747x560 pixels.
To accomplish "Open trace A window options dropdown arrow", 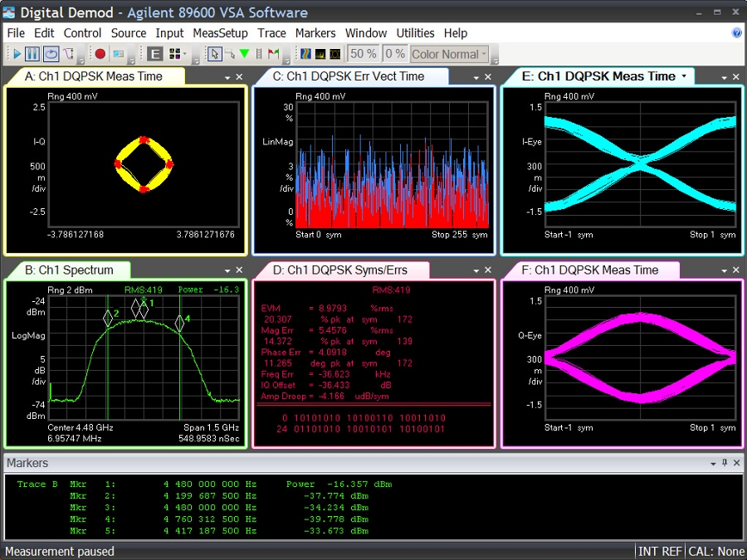I will point(227,77).
